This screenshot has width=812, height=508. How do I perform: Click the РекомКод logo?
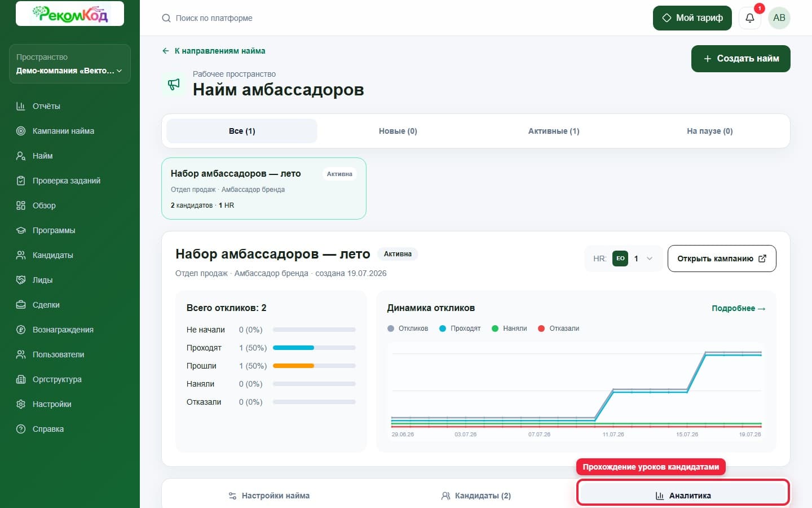pyautogui.click(x=70, y=14)
